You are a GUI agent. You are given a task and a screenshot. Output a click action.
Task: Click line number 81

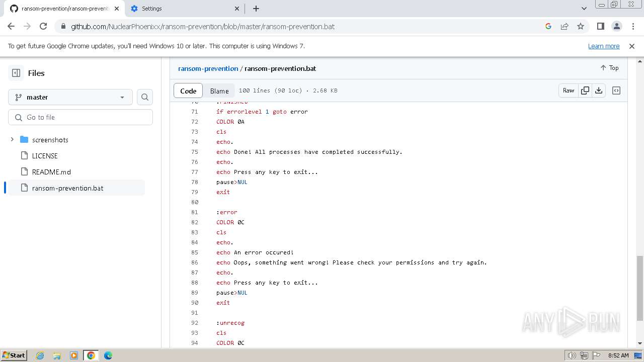pos(194,212)
